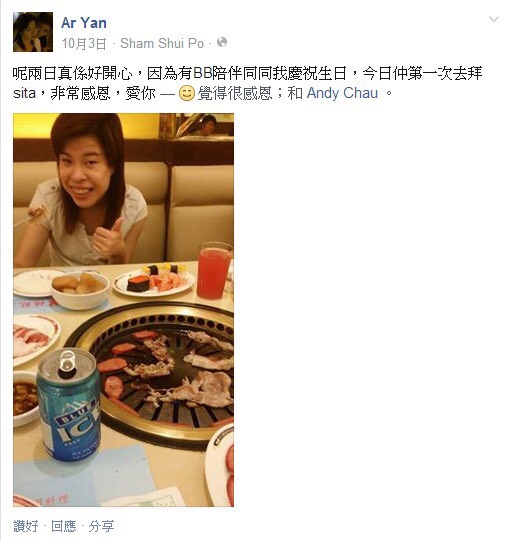Open the Sham Shui Po location link

[162, 43]
